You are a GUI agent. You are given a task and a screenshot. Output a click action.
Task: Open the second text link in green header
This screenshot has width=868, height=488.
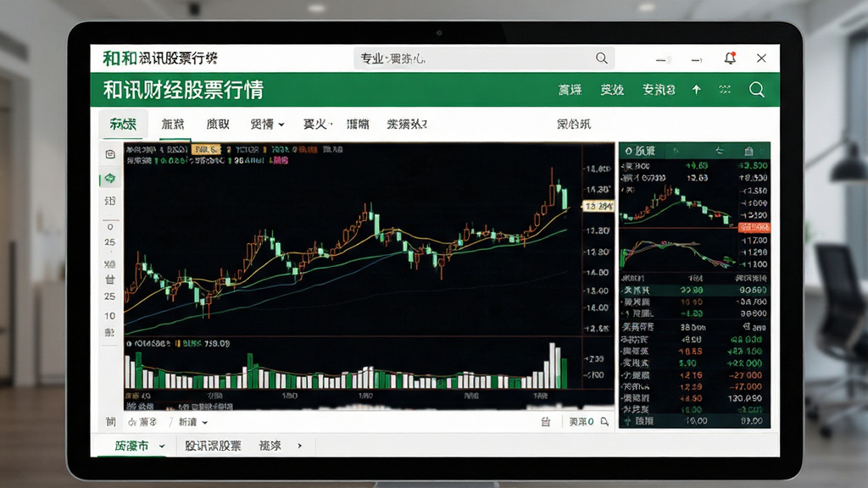612,90
